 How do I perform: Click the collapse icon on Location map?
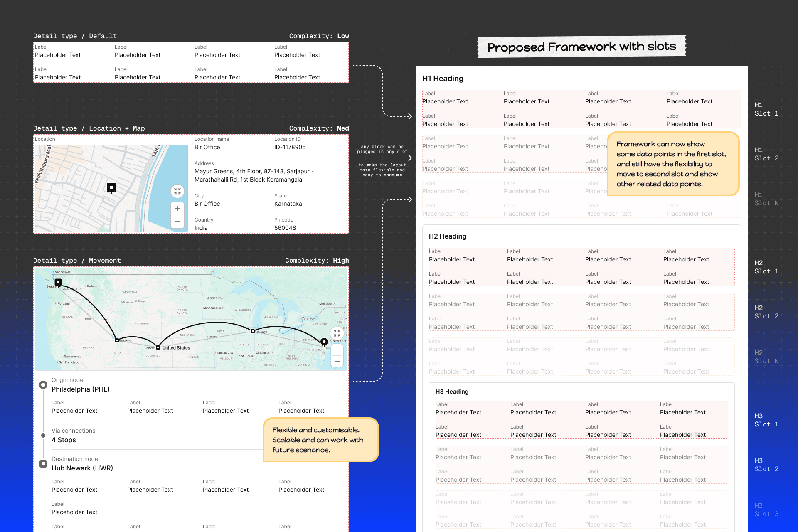tap(177, 191)
